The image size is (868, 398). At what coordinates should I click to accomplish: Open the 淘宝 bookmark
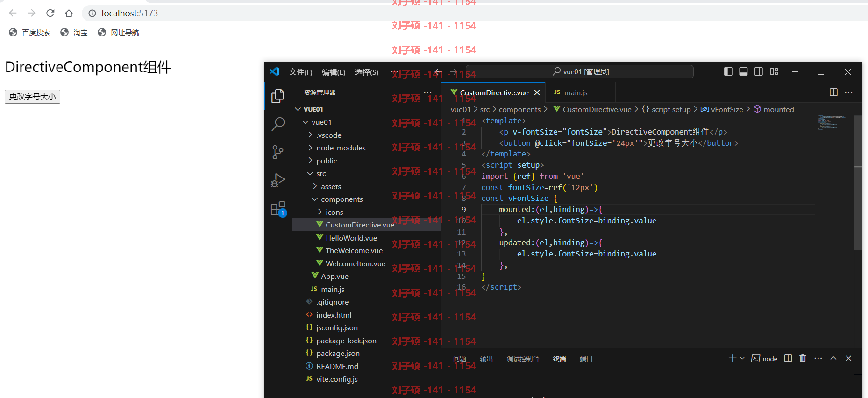[x=74, y=32]
